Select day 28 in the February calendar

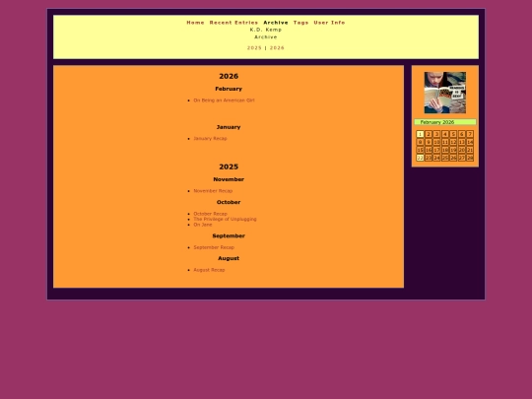470,158
